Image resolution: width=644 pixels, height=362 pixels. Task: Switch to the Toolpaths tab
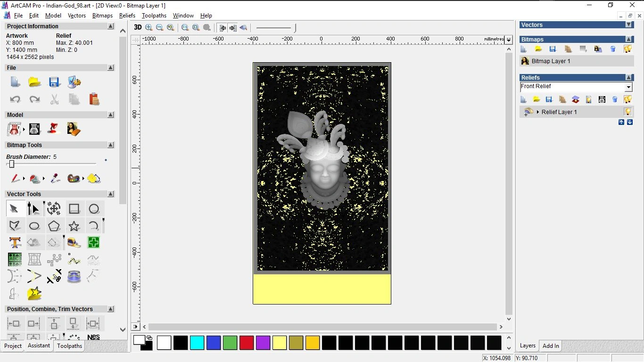tap(69, 346)
